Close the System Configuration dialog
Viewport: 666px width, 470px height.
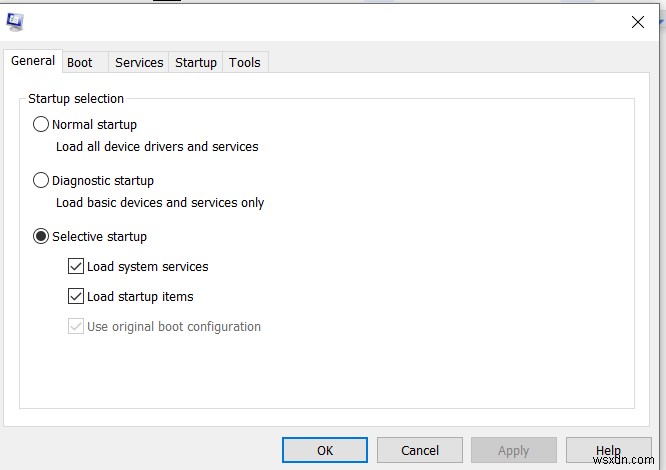638,22
